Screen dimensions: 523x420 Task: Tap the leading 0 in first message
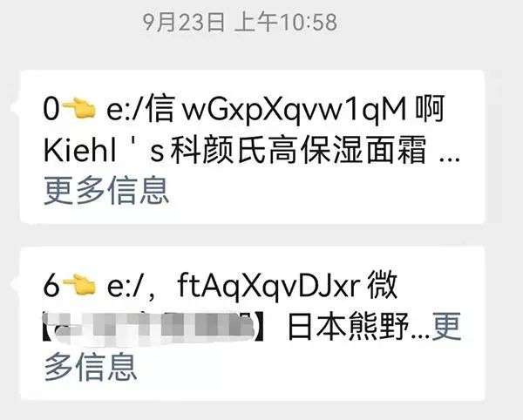[51, 109]
